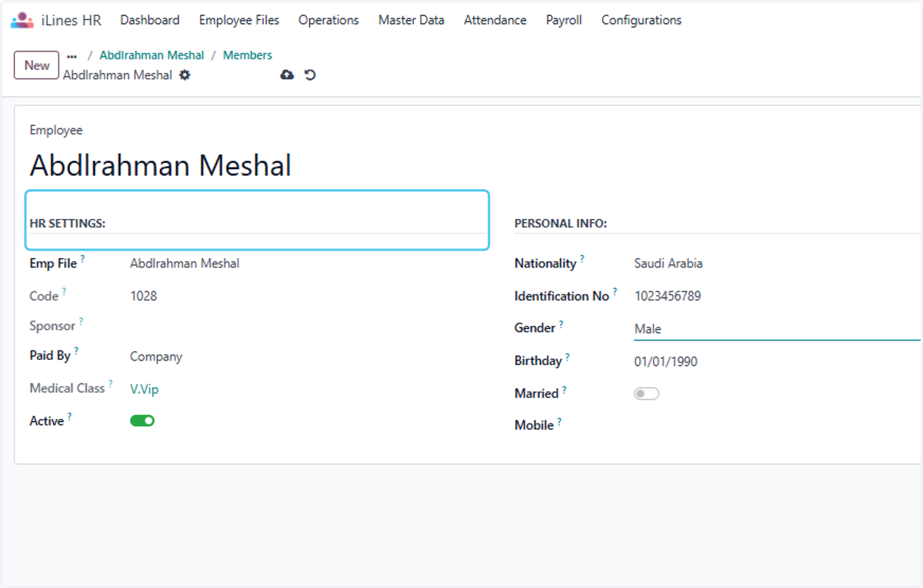Open the Emp File field value
This screenshot has height=588, width=923.
308,263
